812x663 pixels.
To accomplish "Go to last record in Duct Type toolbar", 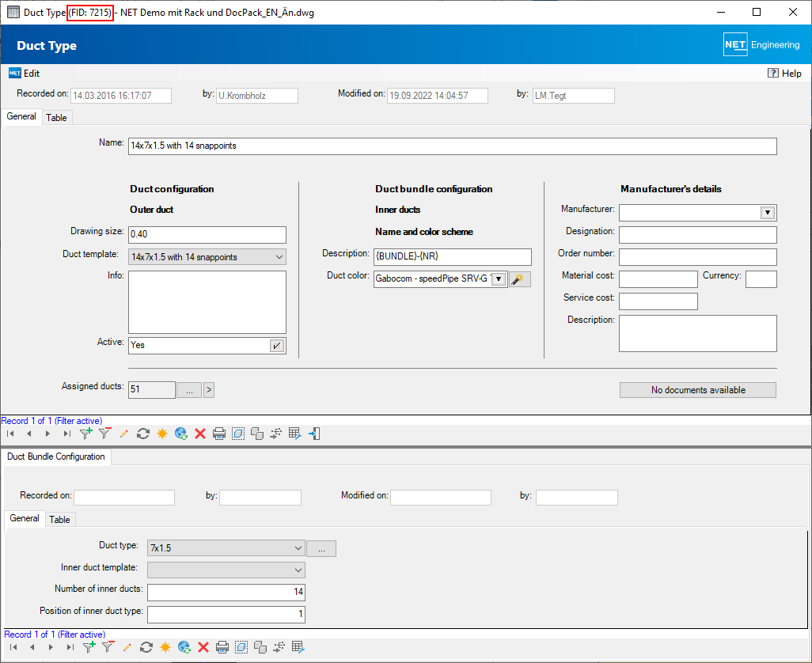I will (66, 434).
